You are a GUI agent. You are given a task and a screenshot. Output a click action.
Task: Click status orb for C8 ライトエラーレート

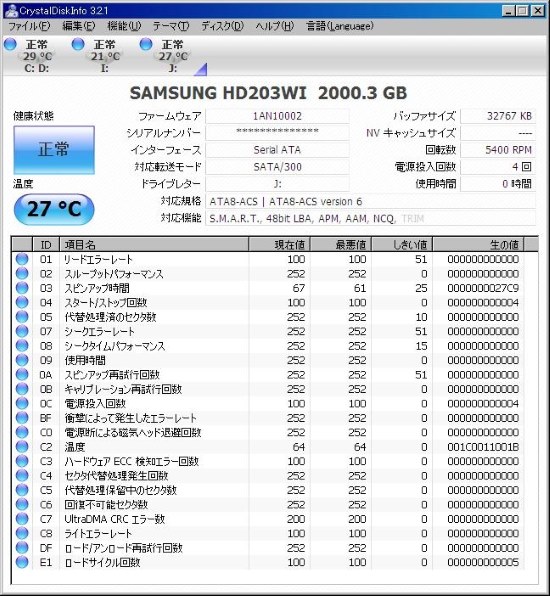(x=22, y=533)
